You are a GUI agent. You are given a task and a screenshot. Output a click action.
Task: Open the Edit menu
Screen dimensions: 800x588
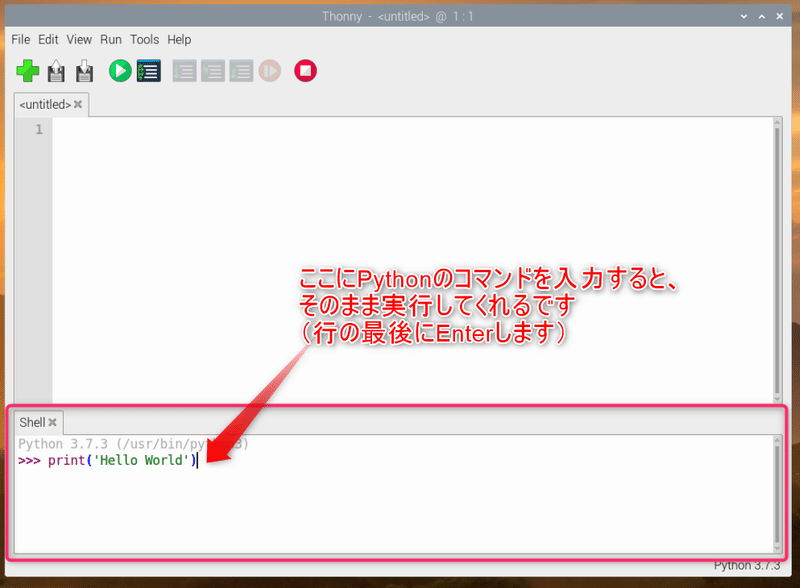pos(48,39)
